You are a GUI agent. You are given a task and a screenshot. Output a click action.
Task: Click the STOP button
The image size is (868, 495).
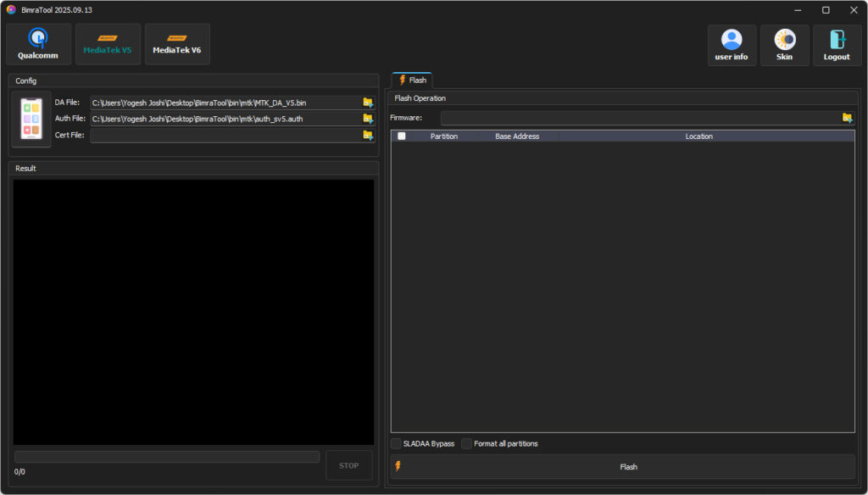[x=348, y=465]
